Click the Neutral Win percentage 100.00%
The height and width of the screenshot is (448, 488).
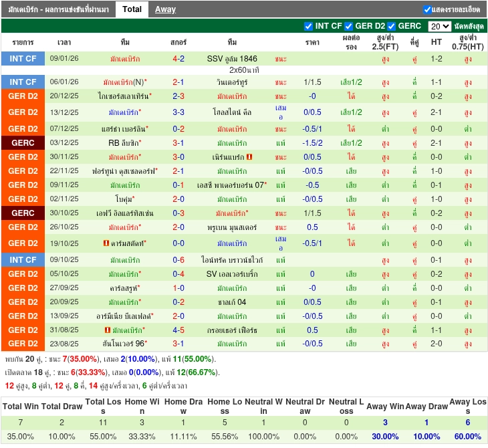(x=263, y=437)
